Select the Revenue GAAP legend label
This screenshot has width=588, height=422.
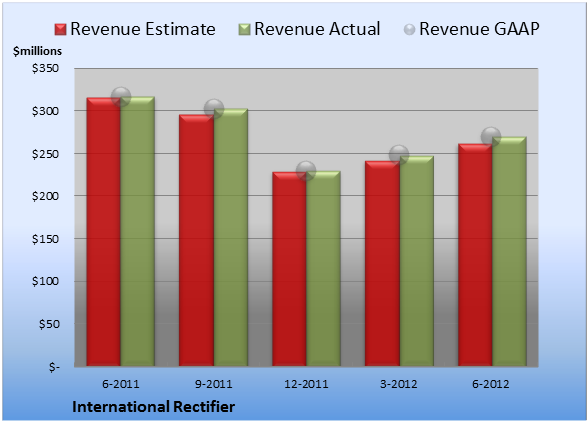point(479,29)
